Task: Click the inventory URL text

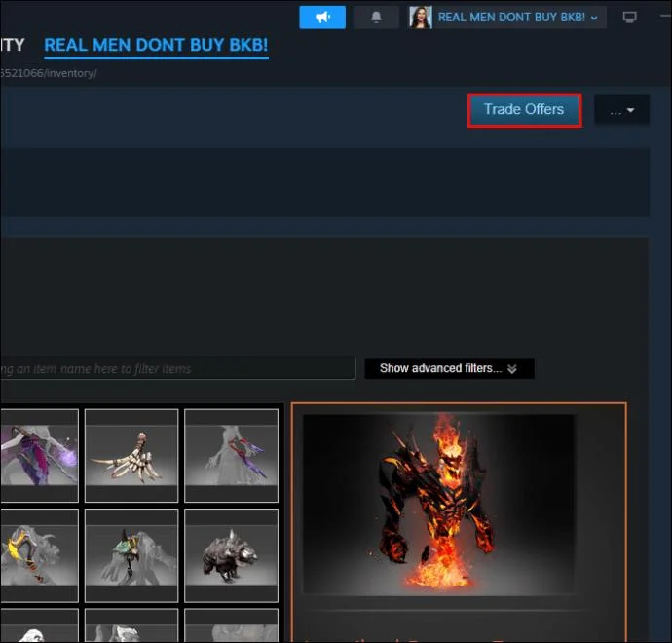Action: tap(48, 73)
